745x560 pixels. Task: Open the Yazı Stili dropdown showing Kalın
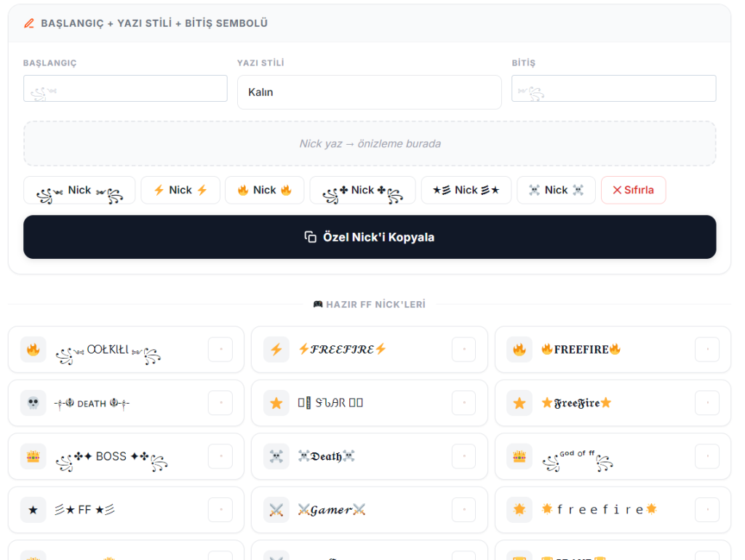tap(369, 92)
